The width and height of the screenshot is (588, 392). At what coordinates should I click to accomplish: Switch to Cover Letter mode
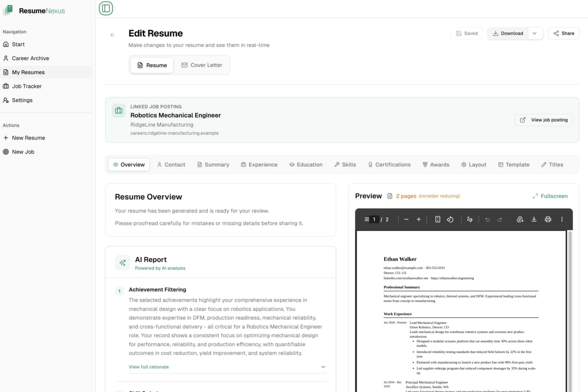coord(202,65)
